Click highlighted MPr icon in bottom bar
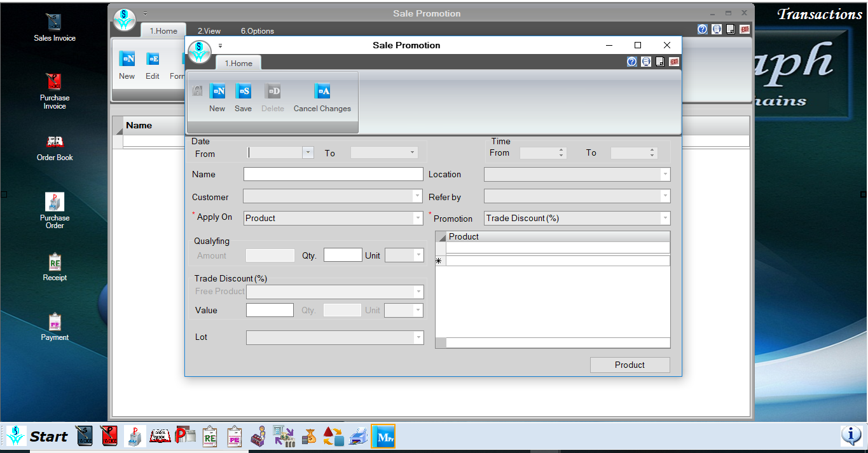This screenshot has width=868, height=453. tap(383, 436)
